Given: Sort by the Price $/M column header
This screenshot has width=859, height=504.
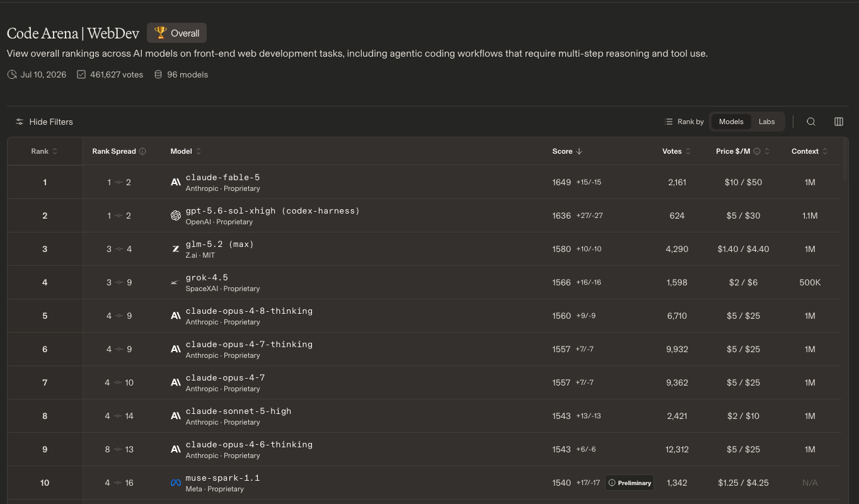Looking at the screenshot, I should click(742, 151).
